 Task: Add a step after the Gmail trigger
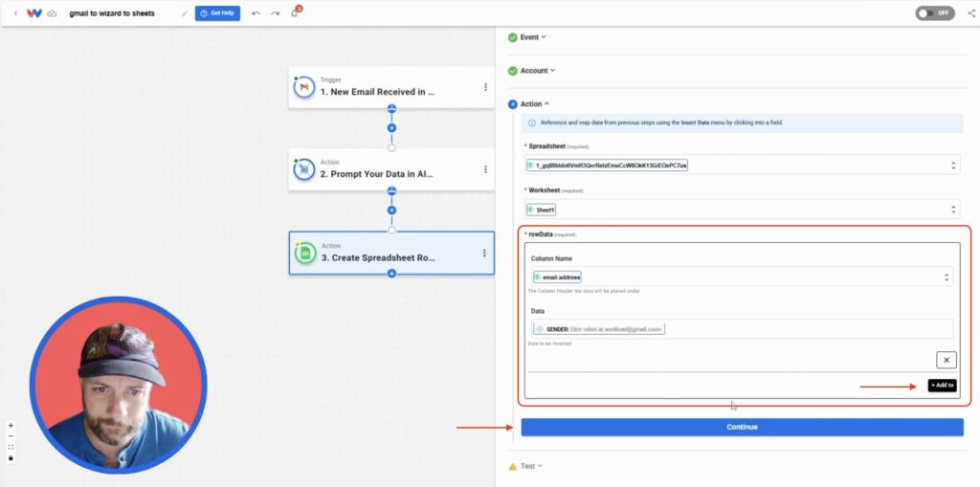(391, 127)
